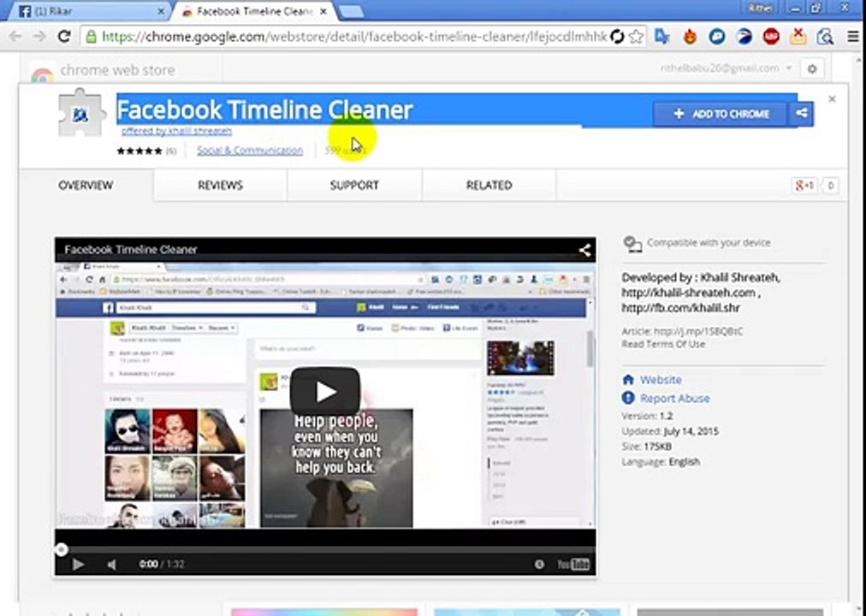The width and height of the screenshot is (866, 616).
Task: Open the blue chat bubble extension icon
Action: coord(717,37)
